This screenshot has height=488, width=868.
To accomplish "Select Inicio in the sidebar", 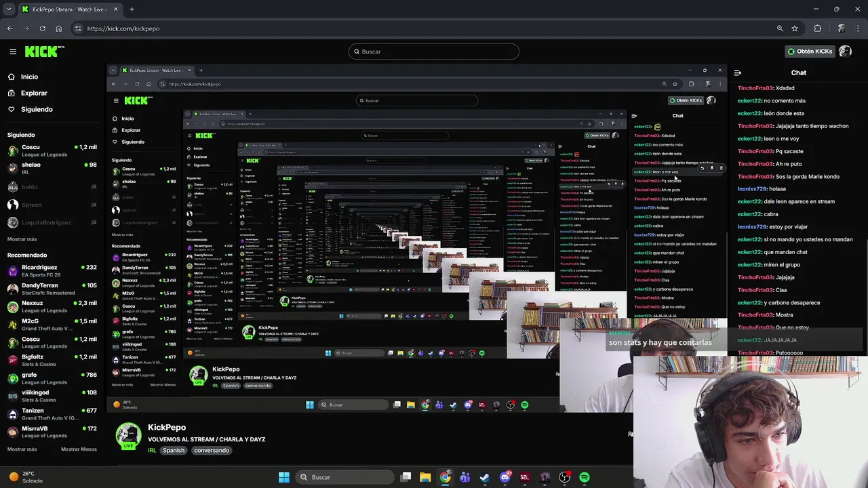I will pyautogui.click(x=29, y=77).
